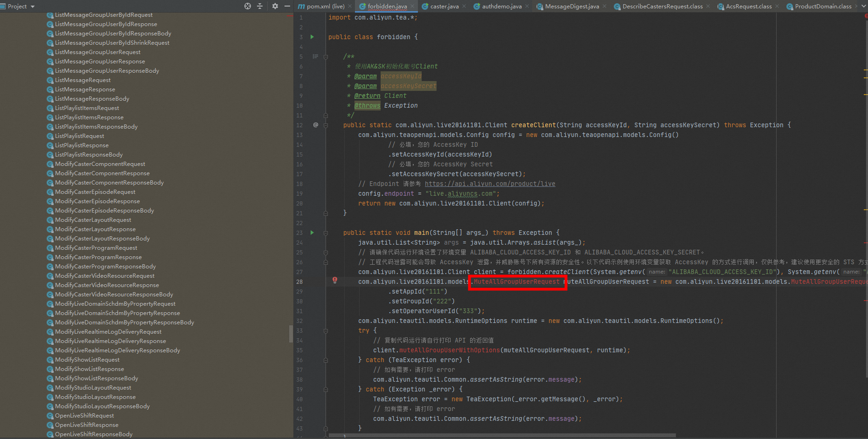Click the annotation gutter mark on line 12

pyautogui.click(x=316, y=125)
